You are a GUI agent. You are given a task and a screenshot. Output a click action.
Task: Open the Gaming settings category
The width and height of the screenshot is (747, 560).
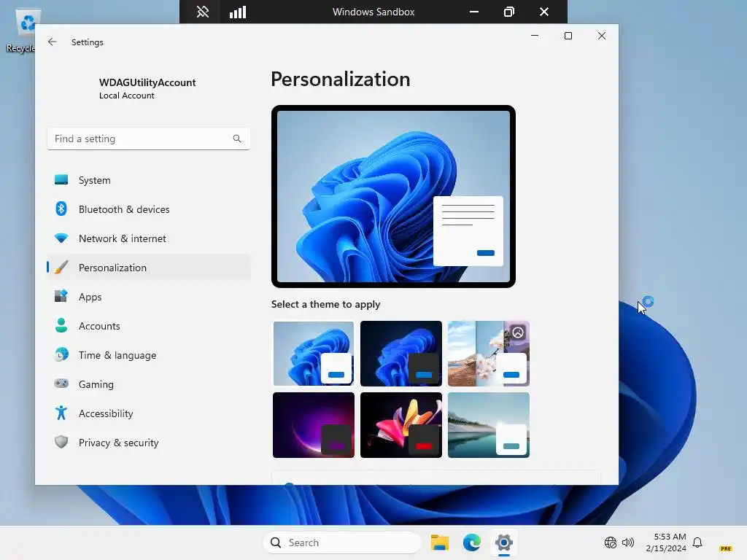pyautogui.click(x=149, y=384)
